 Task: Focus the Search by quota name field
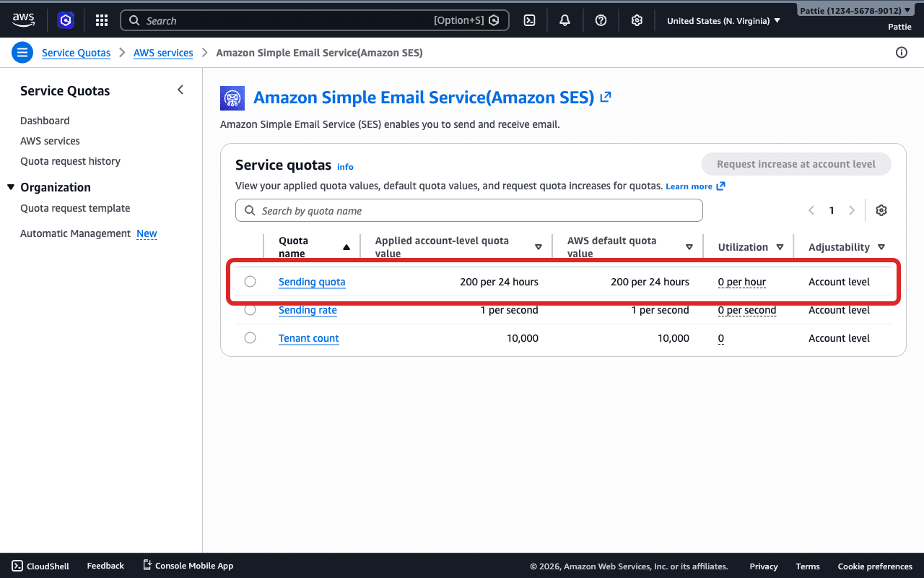coord(468,210)
